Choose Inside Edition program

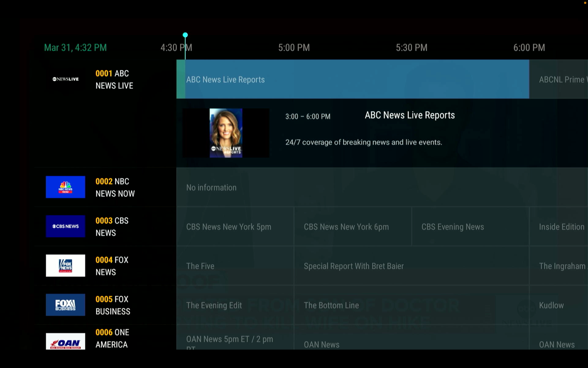tap(559, 226)
